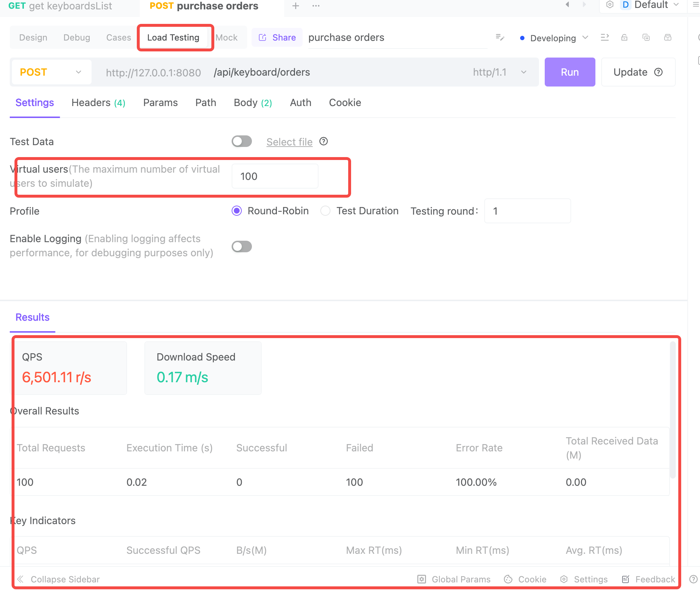Image resolution: width=700 pixels, height=590 pixels.
Task: Select Test Duration profile radio
Action: tap(325, 211)
